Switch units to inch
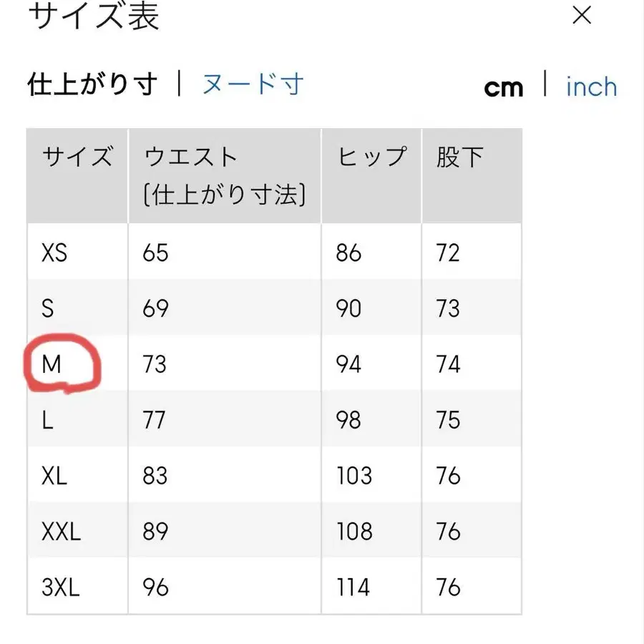644x644 pixels. [591, 86]
